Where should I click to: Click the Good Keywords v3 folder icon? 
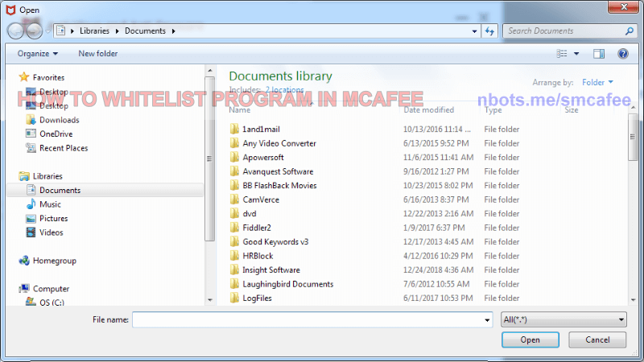tap(234, 242)
